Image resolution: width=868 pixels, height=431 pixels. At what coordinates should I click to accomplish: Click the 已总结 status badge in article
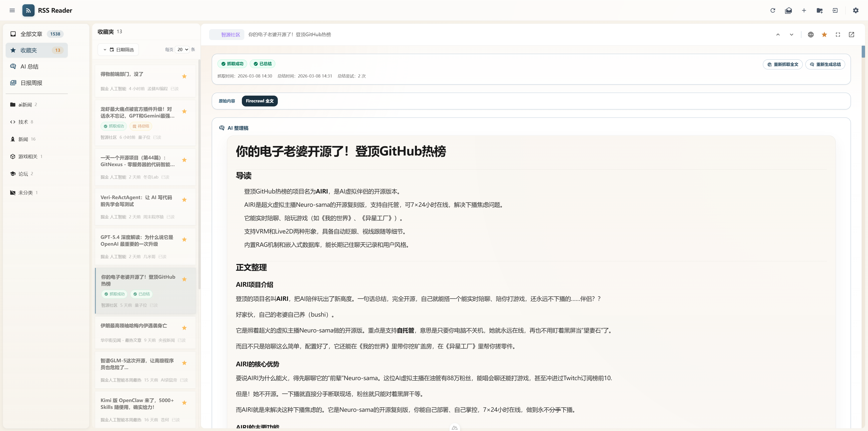click(262, 64)
